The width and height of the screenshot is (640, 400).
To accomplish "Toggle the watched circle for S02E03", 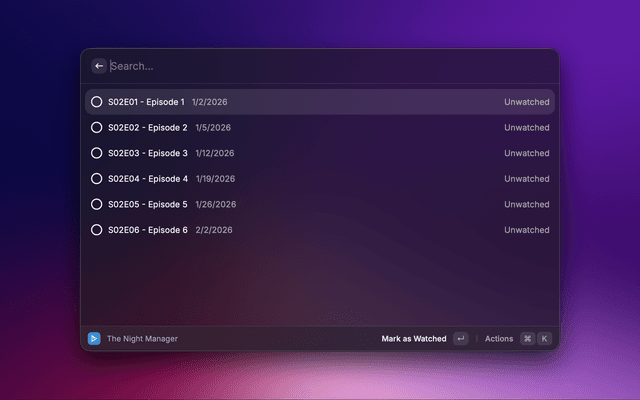I will point(97,153).
